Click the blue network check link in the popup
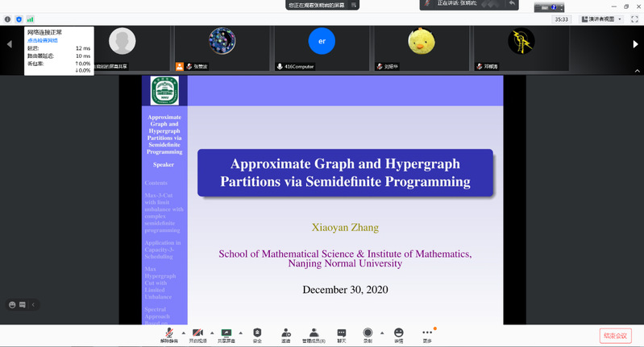This screenshot has width=644, height=347. click(42, 40)
